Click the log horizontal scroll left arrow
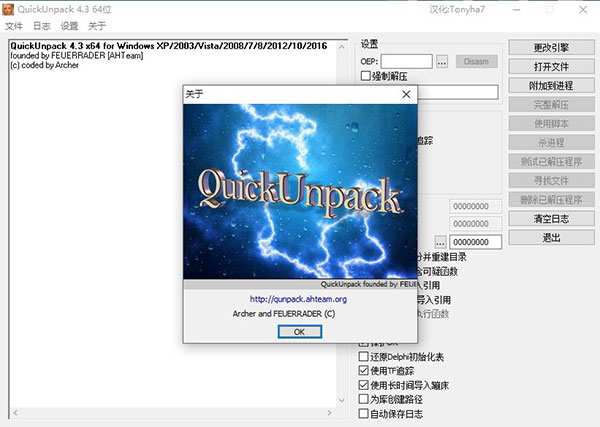600x427 pixels. [16, 413]
